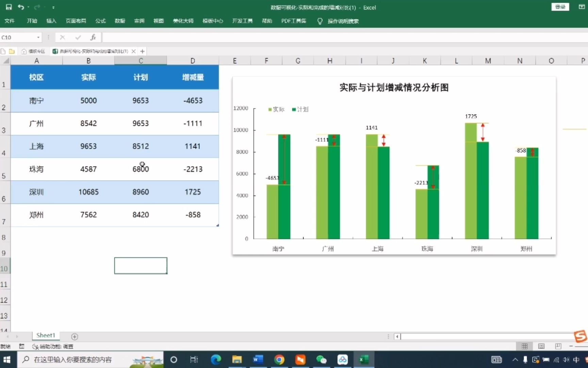Customize the Quick Access Toolbar dropdown

(x=53, y=7)
